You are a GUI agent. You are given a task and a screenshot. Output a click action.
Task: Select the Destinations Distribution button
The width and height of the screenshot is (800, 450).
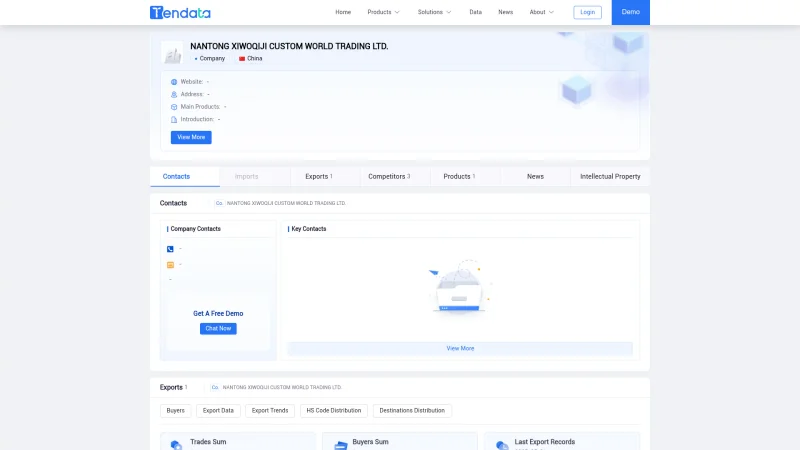[x=412, y=411]
